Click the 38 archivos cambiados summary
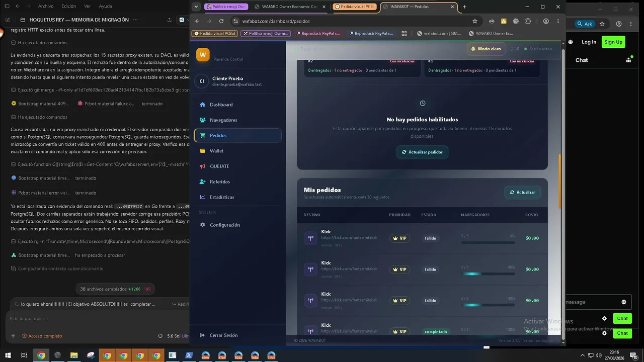 point(115,289)
